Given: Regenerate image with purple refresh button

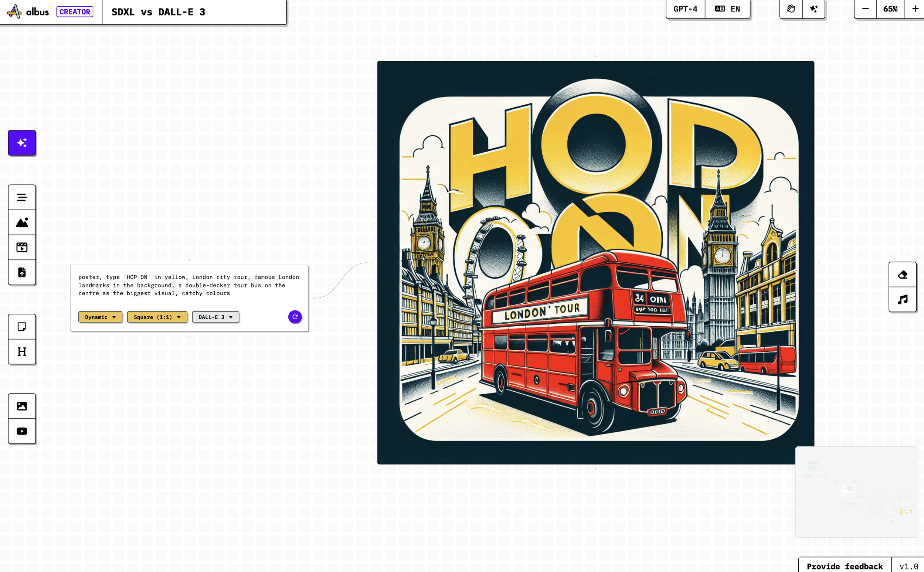Looking at the screenshot, I should pyautogui.click(x=295, y=317).
